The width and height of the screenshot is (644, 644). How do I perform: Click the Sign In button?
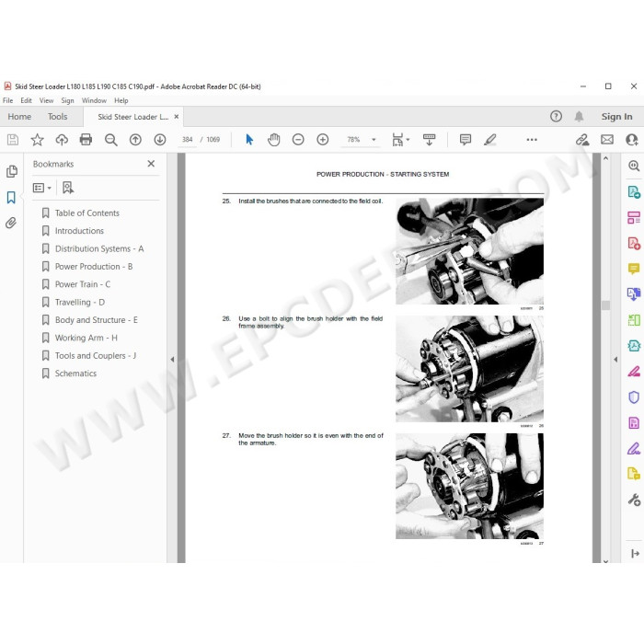[617, 117]
